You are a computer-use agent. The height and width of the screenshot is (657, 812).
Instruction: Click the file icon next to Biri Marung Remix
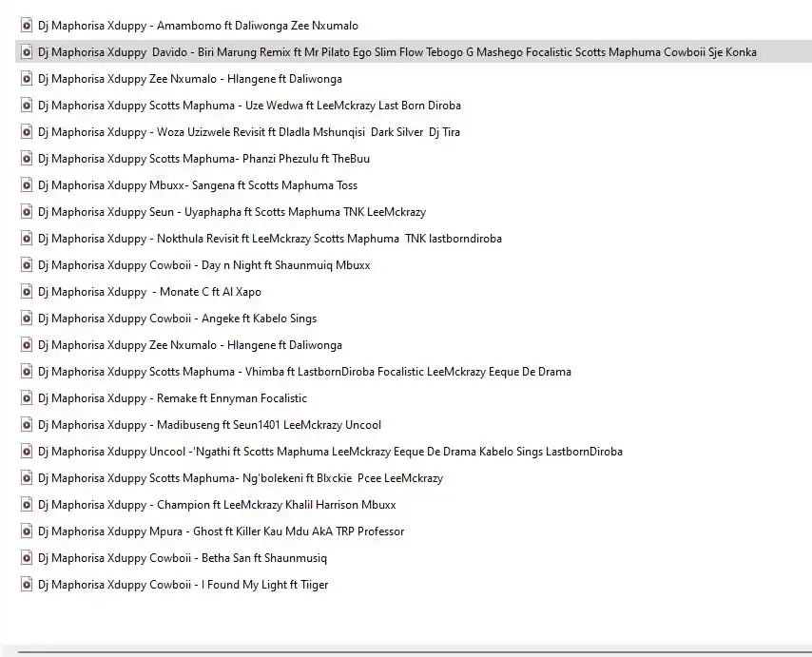pos(27,51)
